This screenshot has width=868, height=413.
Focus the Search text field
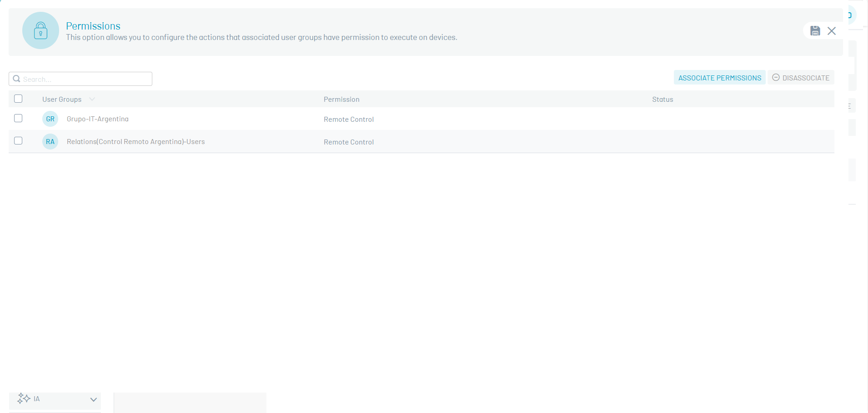click(x=85, y=79)
